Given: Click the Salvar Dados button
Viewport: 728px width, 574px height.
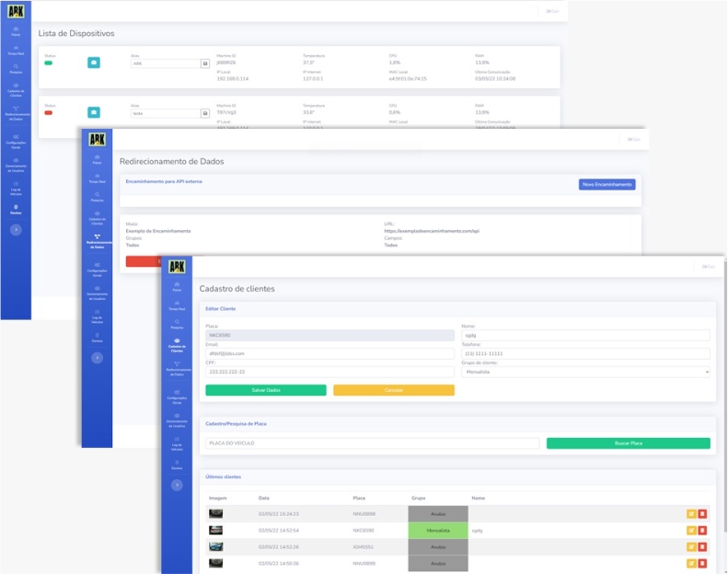Looking at the screenshot, I should click(x=265, y=390).
